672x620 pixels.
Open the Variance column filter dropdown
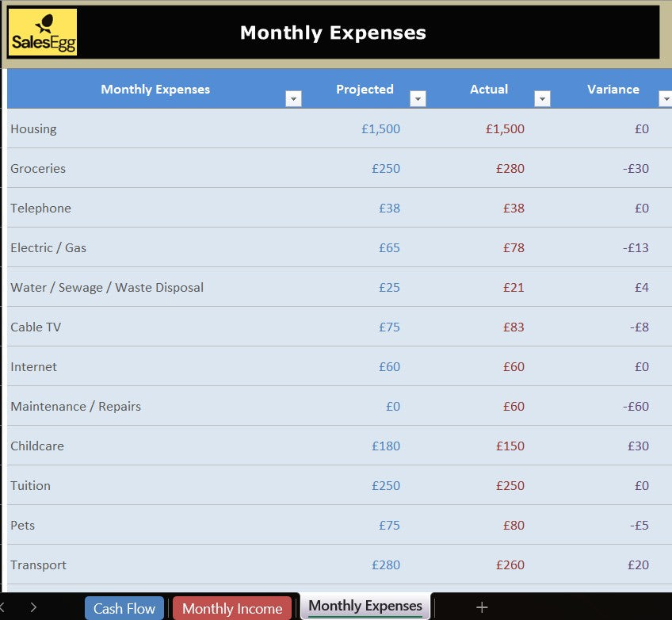tap(666, 98)
